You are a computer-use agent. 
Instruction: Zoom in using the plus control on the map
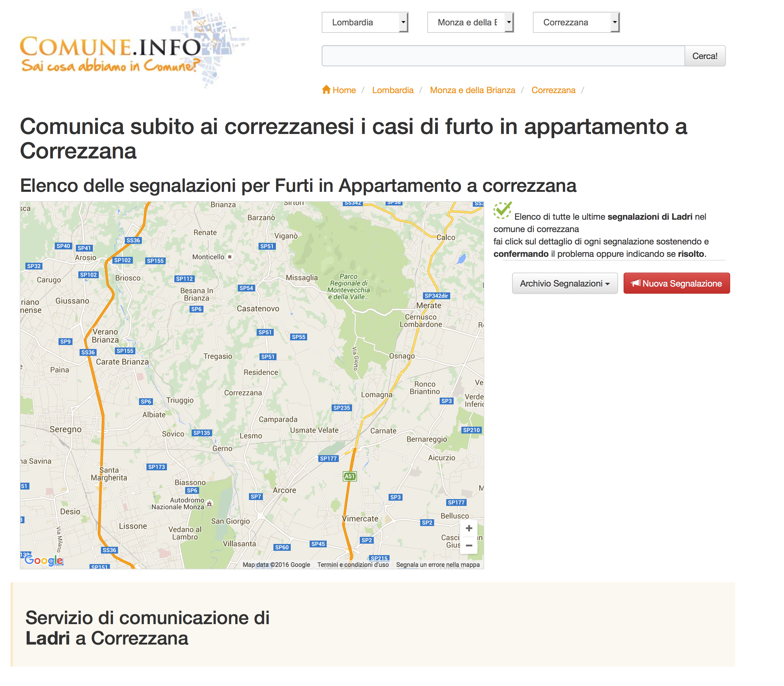tap(469, 528)
